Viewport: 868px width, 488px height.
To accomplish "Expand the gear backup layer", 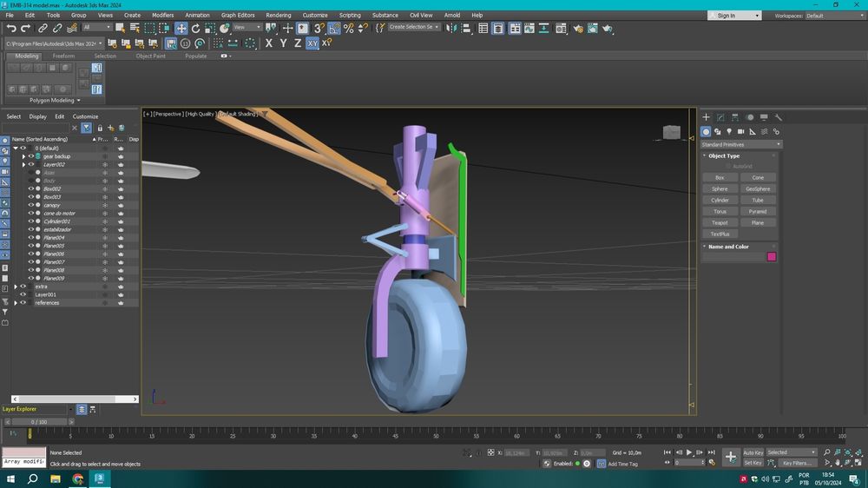I will pyautogui.click(x=23, y=156).
